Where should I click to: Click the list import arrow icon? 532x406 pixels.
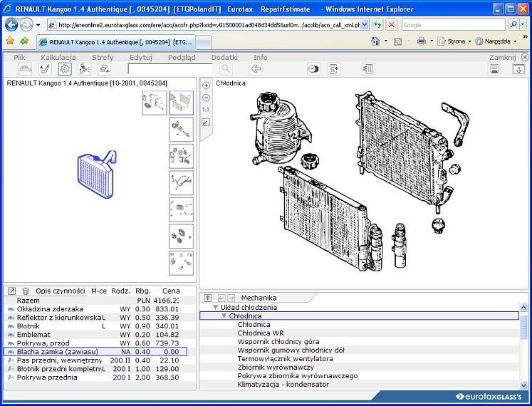(x=367, y=69)
